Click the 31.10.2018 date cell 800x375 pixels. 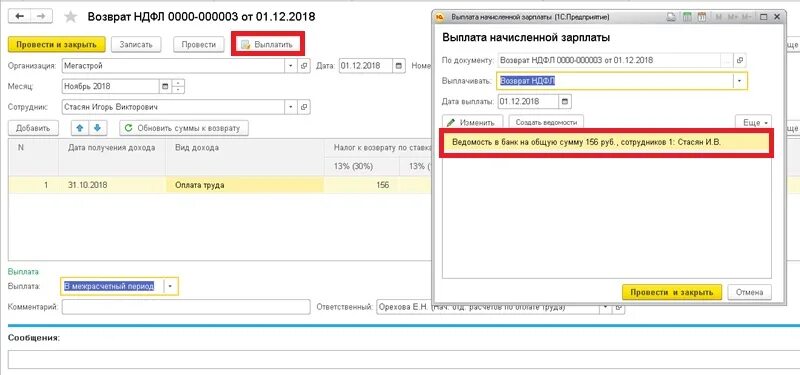click(112, 185)
